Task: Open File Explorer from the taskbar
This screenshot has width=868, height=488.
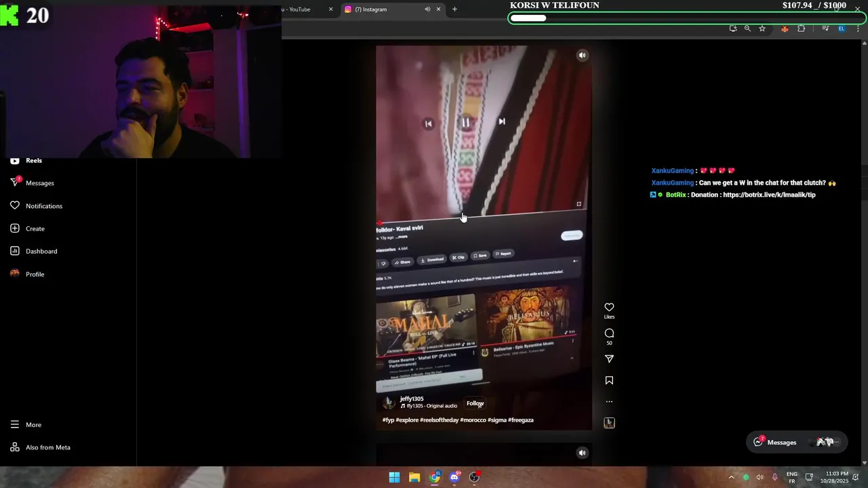Action: (414, 477)
